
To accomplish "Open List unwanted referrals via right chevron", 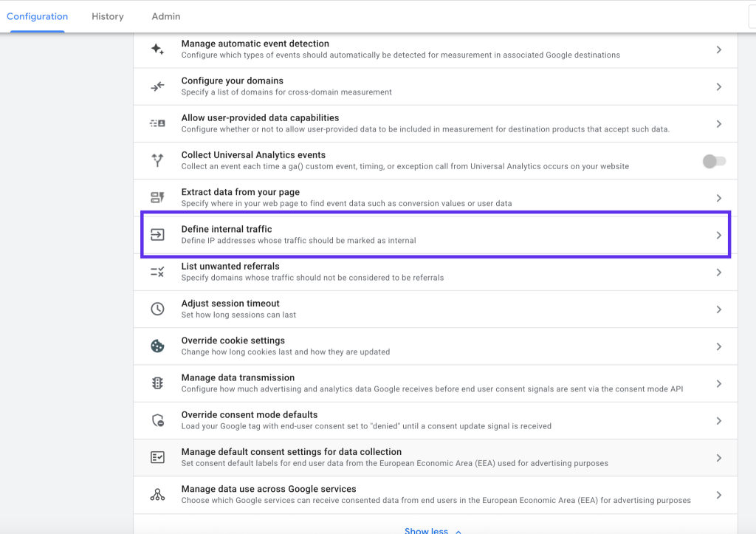I will [719, 273].
